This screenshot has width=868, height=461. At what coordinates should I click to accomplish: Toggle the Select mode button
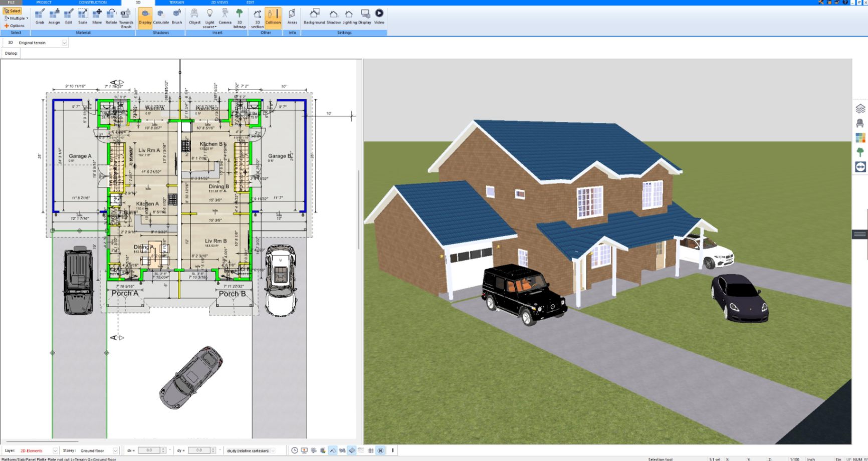pos(13,11)
